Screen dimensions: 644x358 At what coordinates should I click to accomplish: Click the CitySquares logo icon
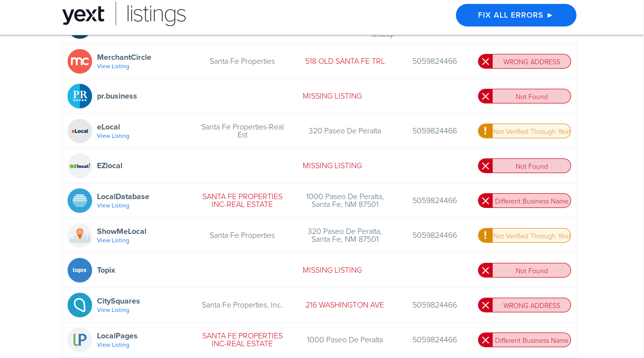80,305
